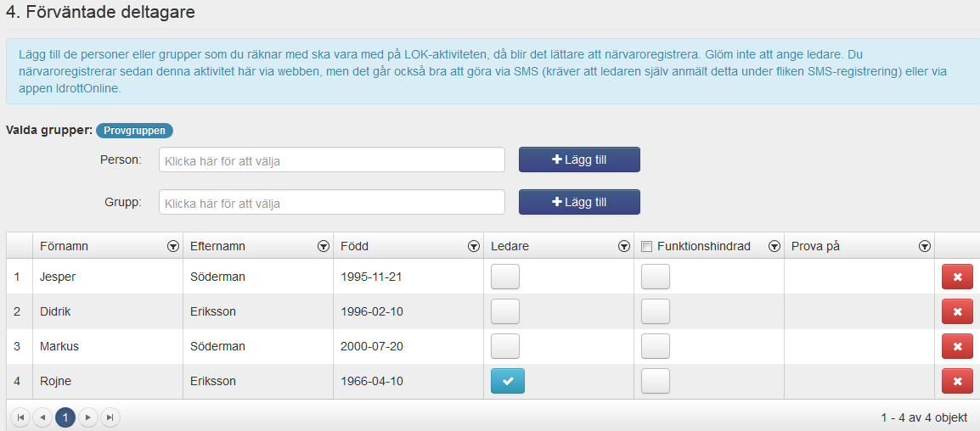Select page 1 in the pager
980x431 pixels.
click(65, 417)
